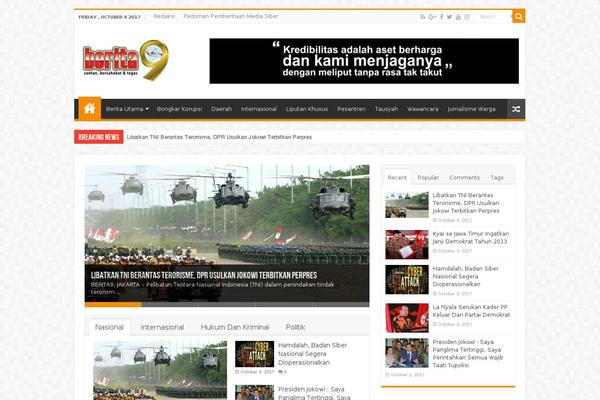Open the Wawancara menu item
The width and height of the screenshot is (600, 400).
point(422,109)
